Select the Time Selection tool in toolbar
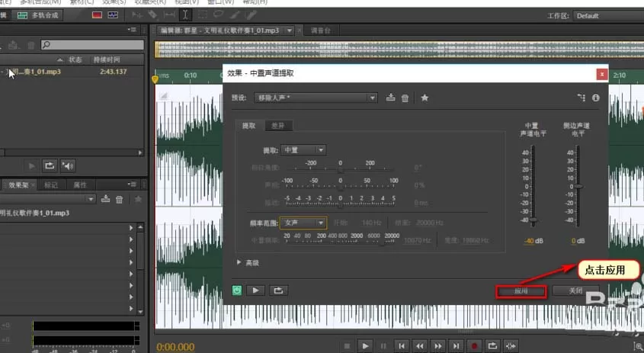This screenshot has height=353, width=644. tap(186, 15)
